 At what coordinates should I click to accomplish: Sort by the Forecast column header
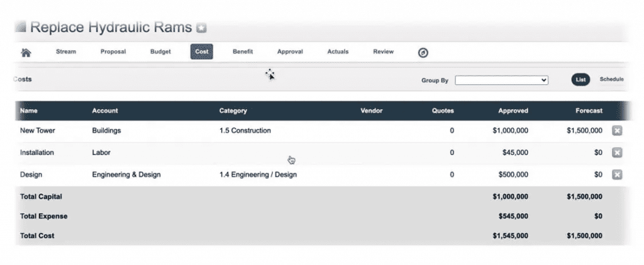[589, 111]
